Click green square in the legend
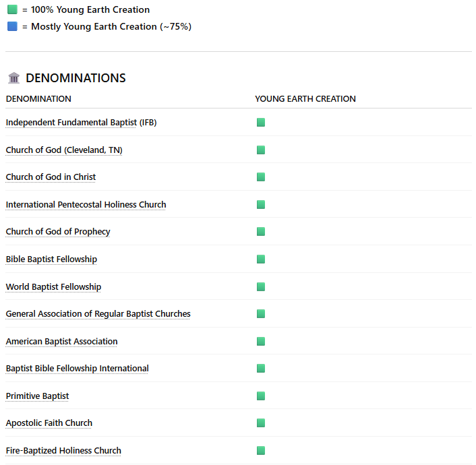 coord(12,9)
